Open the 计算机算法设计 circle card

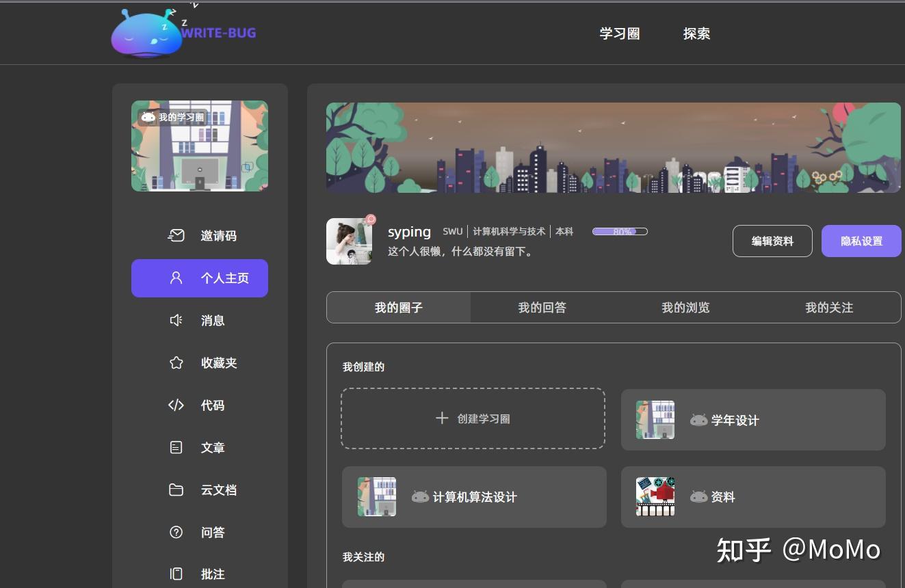(x=473, y=497)
